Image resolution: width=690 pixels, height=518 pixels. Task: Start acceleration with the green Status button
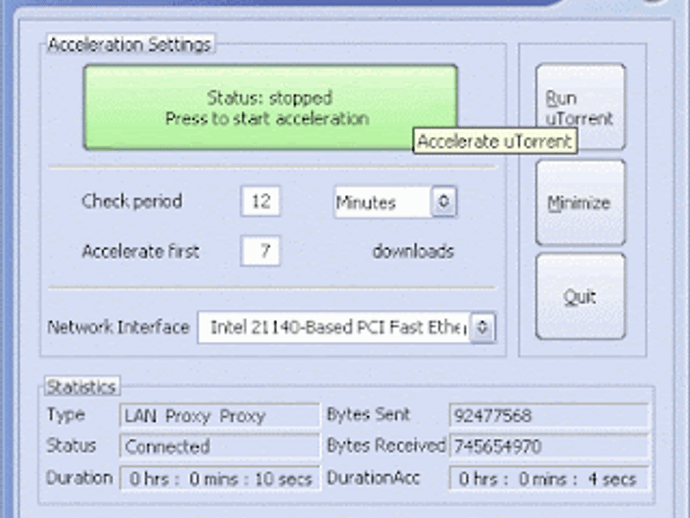[270, 108]
